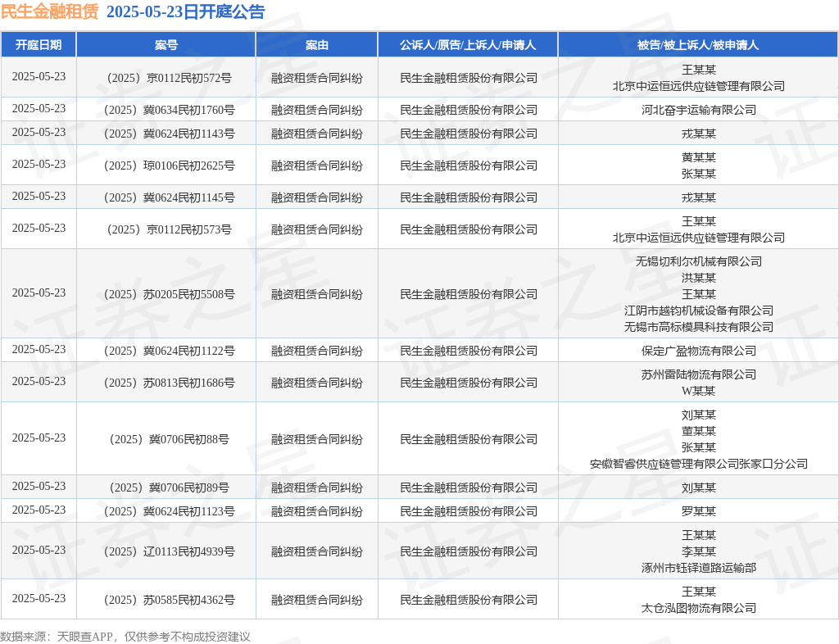Select the plaintiff in the 苏0813民初1686号 row
This screenshot has height=644, width=839.
pyautogui.click(x=469, y=383)
